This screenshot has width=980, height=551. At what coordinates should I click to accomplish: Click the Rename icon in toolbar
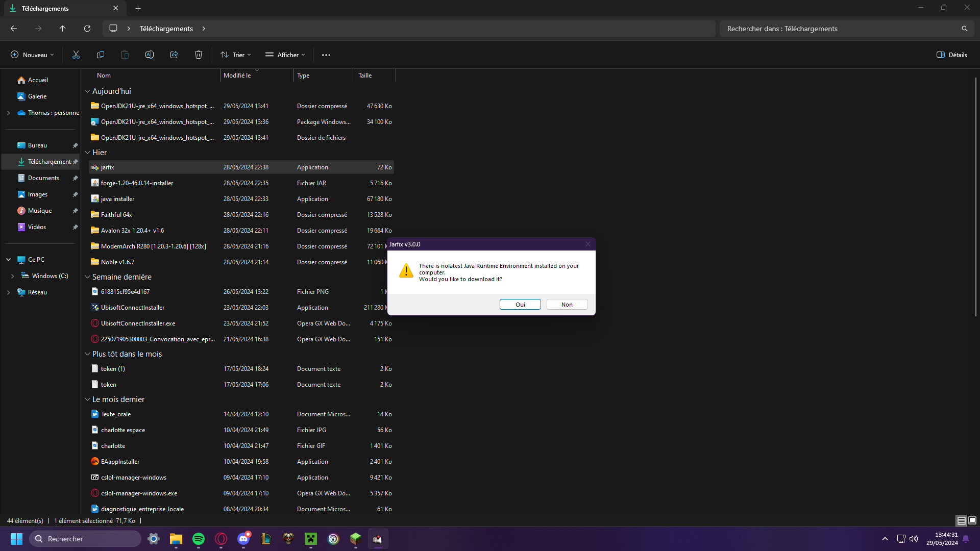[x=150, y=55]
